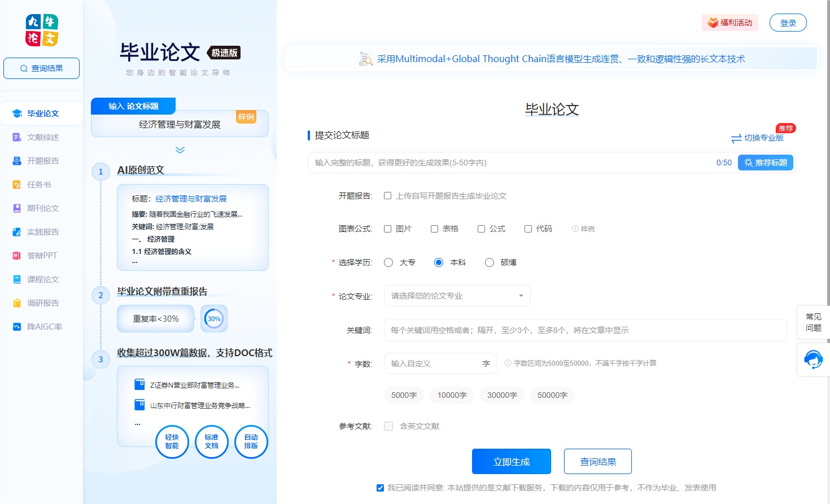Screen dimensions: 830x504
Task: Click the 登录 button
Action: (788, 23)
